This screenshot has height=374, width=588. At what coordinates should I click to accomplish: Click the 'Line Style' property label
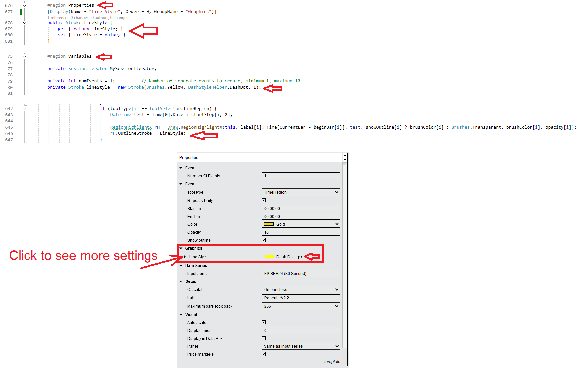[x=198, y=257]
